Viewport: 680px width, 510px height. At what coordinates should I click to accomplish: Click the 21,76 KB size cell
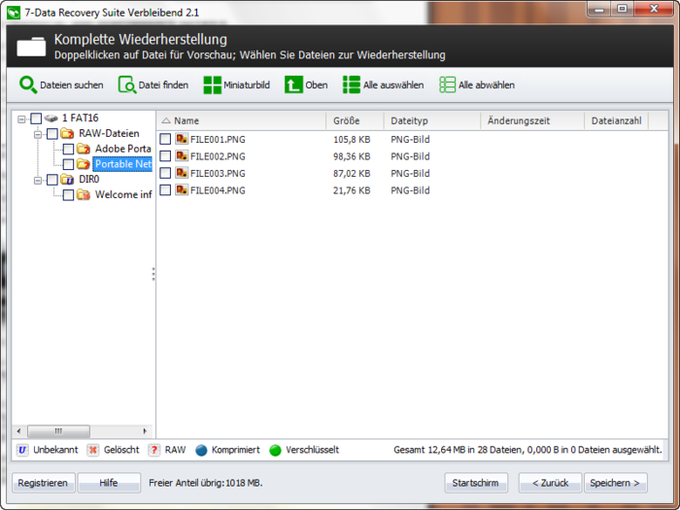pyautogui.click(x=351, y=190)
